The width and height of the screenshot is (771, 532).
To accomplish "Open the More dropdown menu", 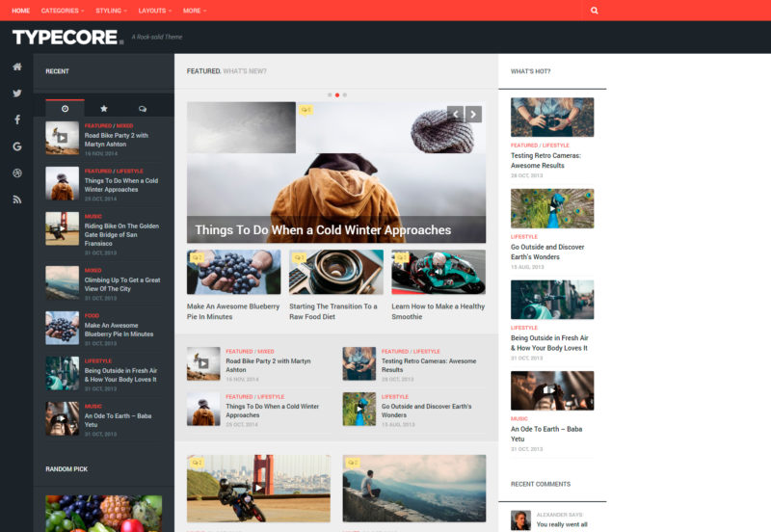I will point(195,11).
